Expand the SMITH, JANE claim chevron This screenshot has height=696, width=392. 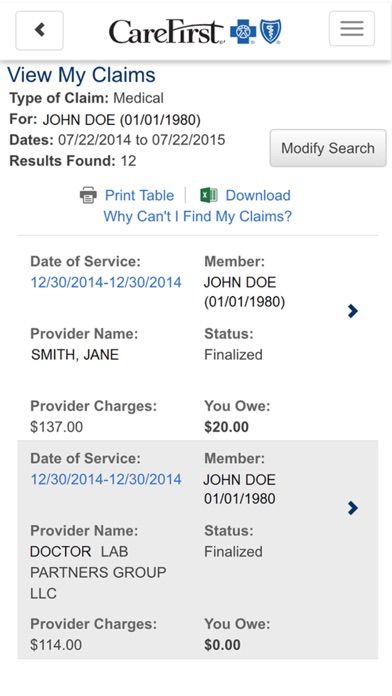353,311
